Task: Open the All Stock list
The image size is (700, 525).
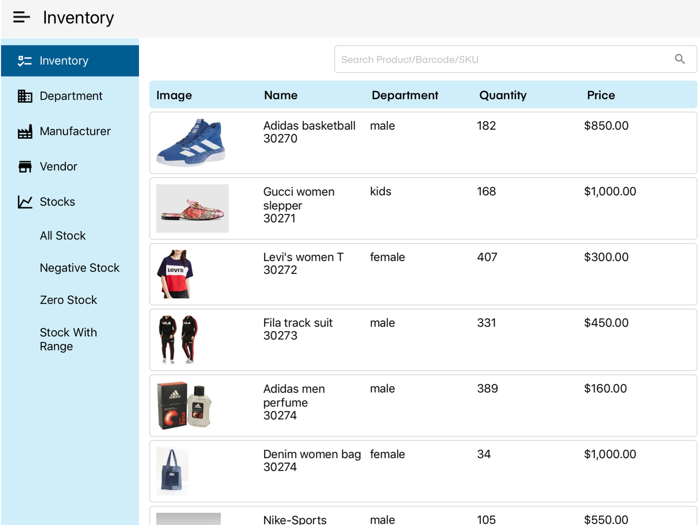Action: point(63,236)
